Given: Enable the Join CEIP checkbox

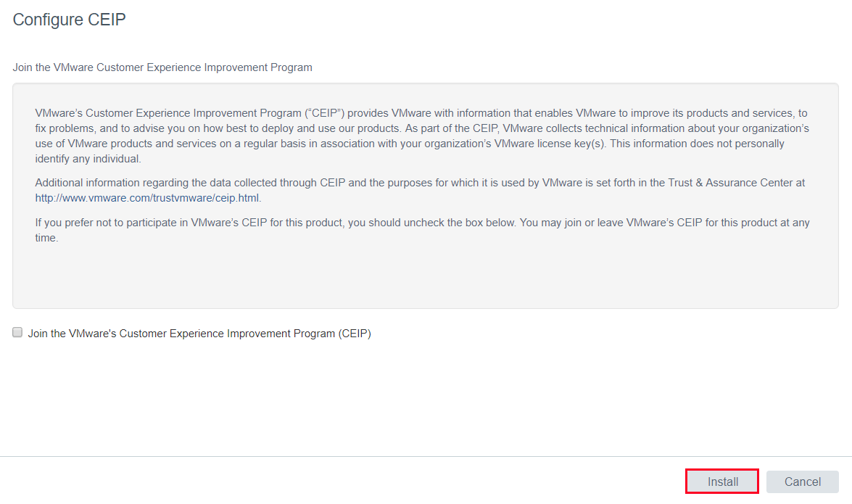Looking at the screenshot, I should pos(17,332).
